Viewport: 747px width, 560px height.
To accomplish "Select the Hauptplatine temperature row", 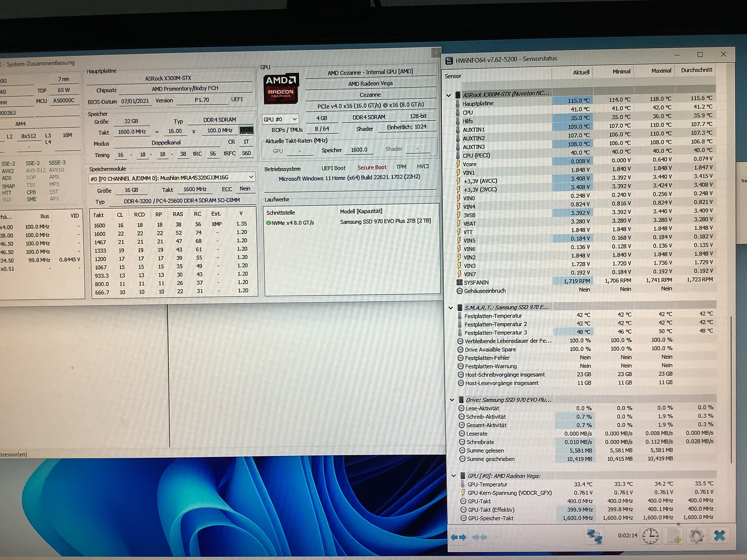I will point(478,104).
